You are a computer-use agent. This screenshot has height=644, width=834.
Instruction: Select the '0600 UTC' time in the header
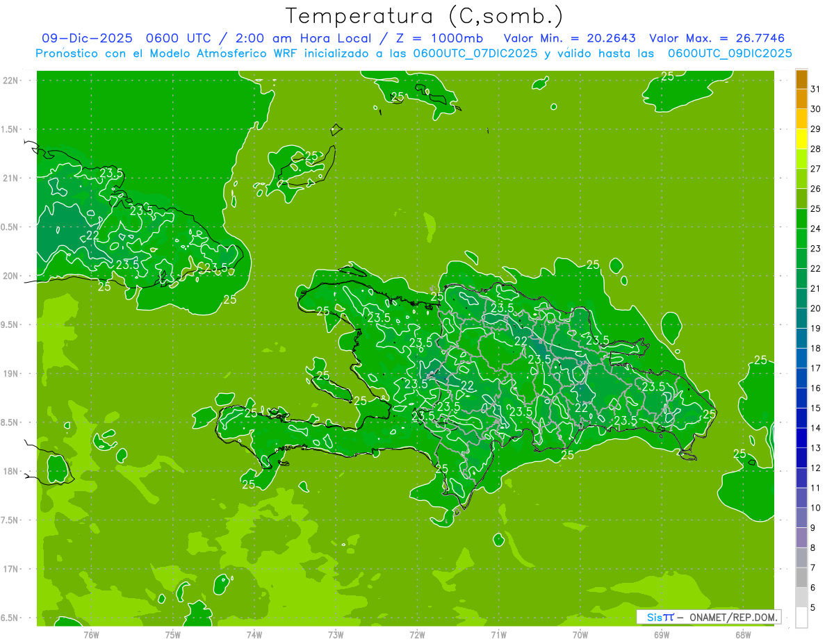tap(178, 38)
